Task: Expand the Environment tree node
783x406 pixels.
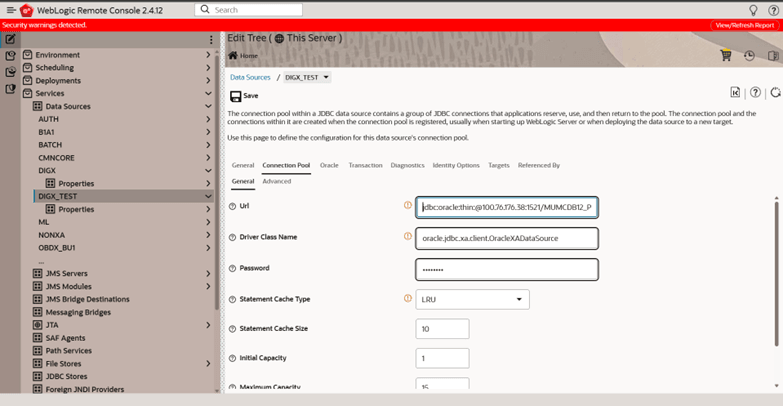Action: (208, 55)
